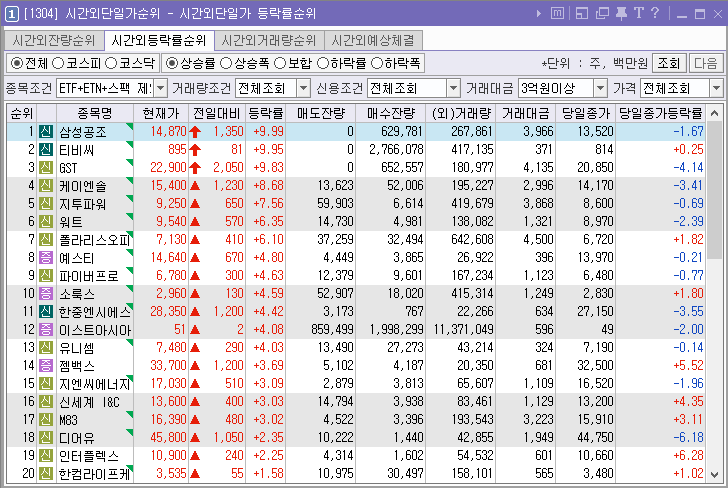Open the 거래량조건 dropdown
728x488 pixels.
303,88
